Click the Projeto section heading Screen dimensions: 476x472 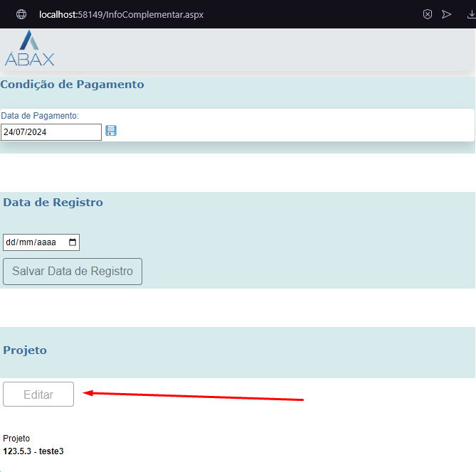click(x=25, y=350)
